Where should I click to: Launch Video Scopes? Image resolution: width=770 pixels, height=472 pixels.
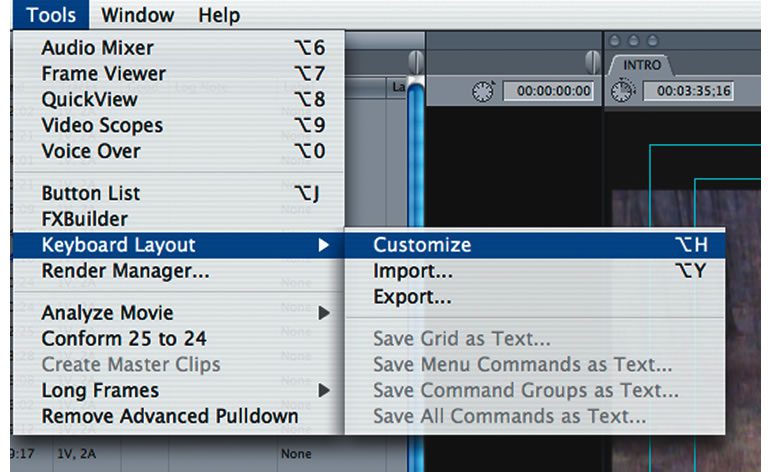pos(102,126)
